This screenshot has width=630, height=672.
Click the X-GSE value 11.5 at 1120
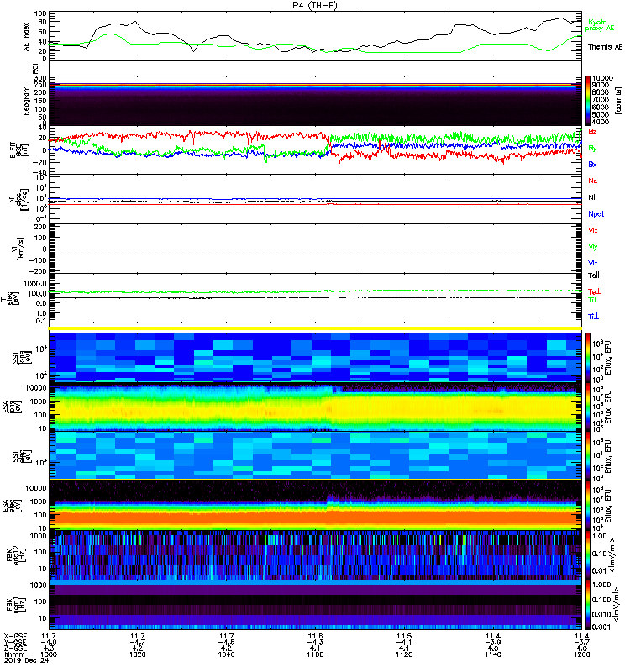coord(404,636)
